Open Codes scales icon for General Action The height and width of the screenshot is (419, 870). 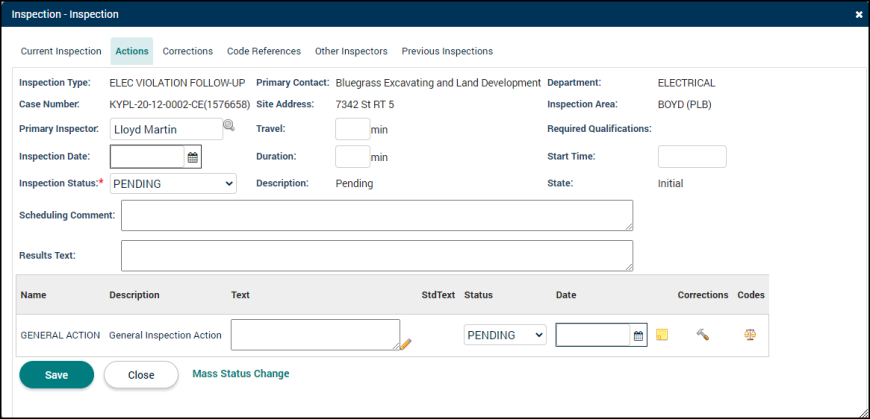click(x=750, y=335)
